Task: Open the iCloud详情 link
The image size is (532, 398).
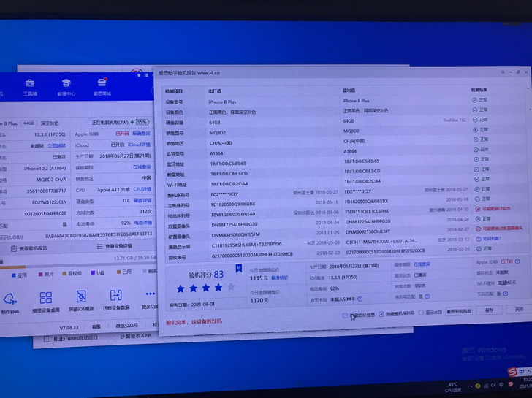Action: coord(139,145)
